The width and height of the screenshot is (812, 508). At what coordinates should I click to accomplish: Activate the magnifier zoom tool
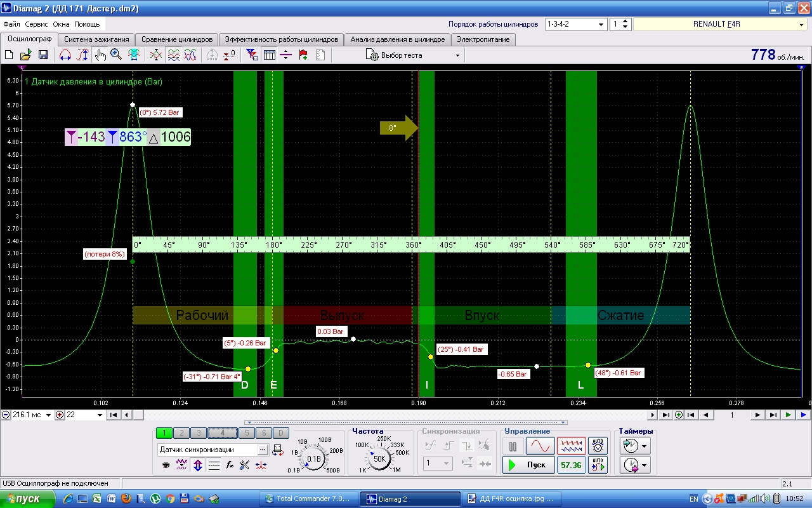(x=116, y=55)
